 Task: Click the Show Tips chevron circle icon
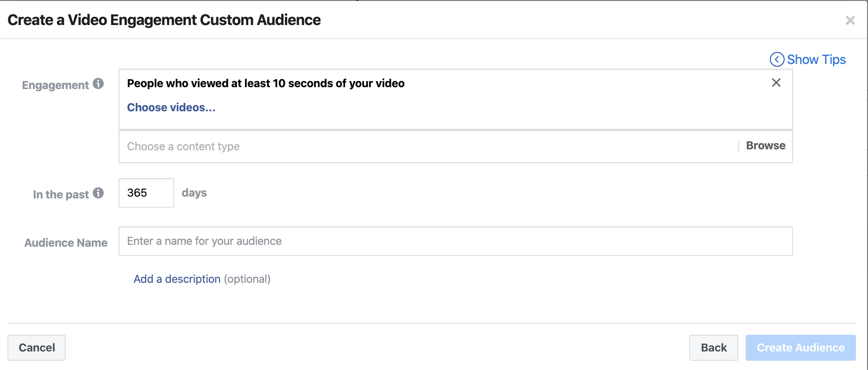coord(777,59)
